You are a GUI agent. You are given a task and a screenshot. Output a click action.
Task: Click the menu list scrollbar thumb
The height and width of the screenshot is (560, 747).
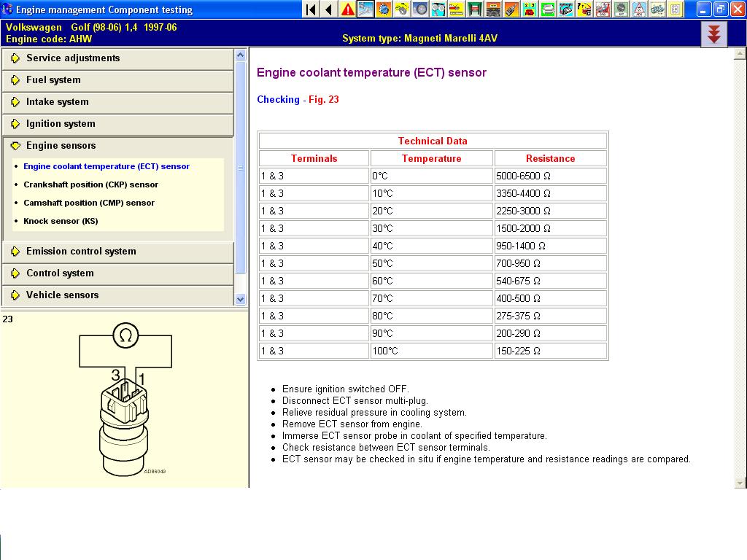point(241,167)
